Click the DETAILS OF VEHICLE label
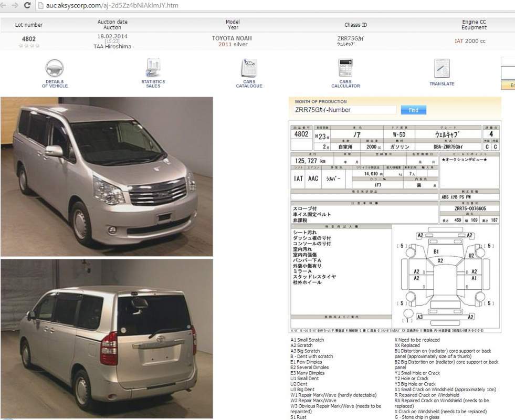The height and width of the screenshot is (420, 515). click(x=55, y=83)
